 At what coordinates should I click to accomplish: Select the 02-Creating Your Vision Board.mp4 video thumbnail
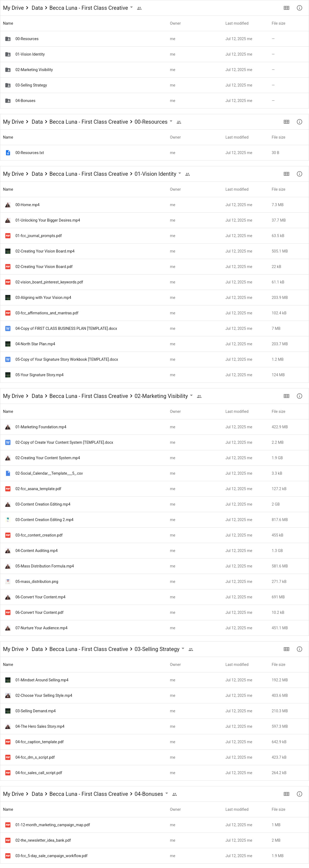[x=8, y=251]
